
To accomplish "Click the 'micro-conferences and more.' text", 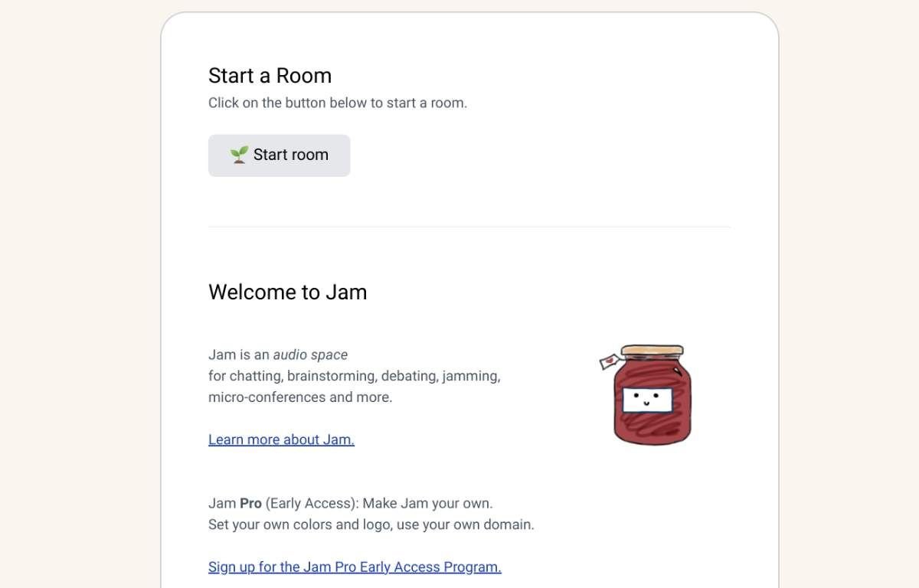I will 300,397.
